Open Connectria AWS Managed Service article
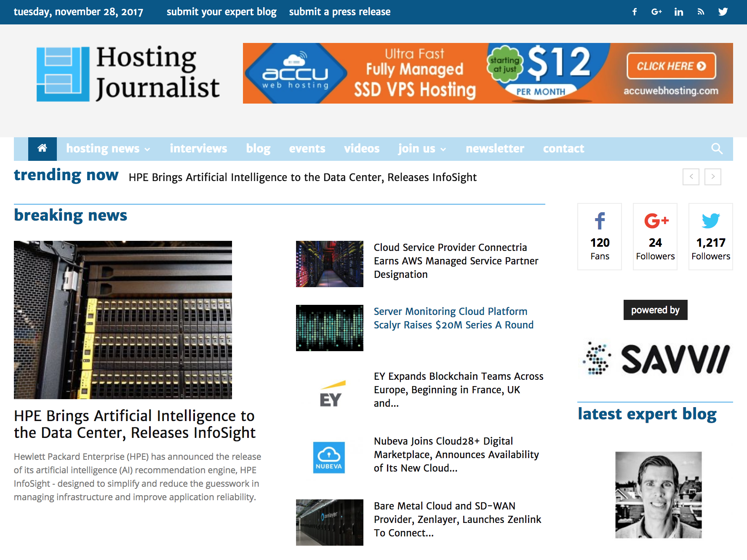This screenshot has height=560, width=747. 456,261
